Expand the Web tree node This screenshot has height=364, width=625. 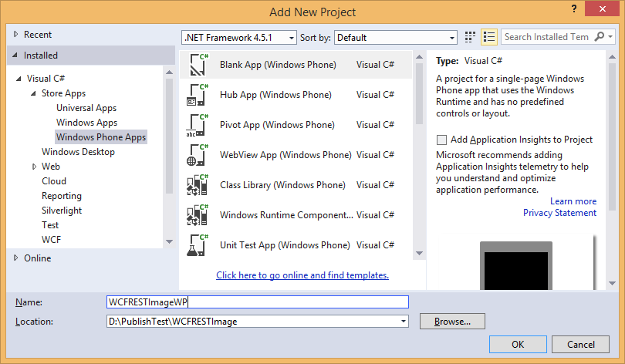coord(34,167)
